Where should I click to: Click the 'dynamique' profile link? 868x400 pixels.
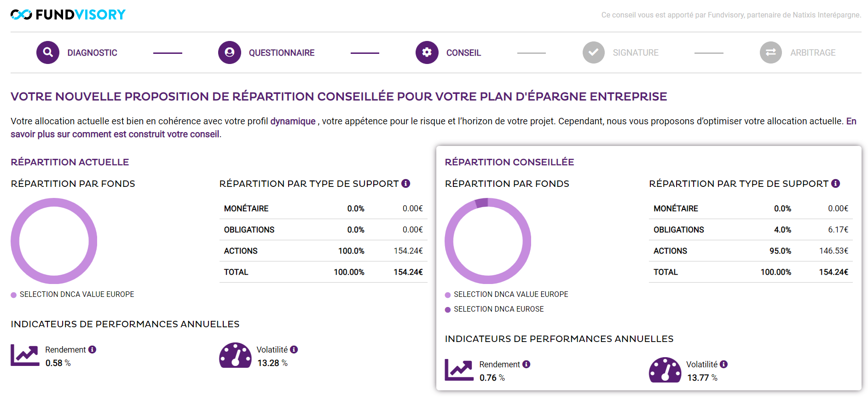(293, 122)
